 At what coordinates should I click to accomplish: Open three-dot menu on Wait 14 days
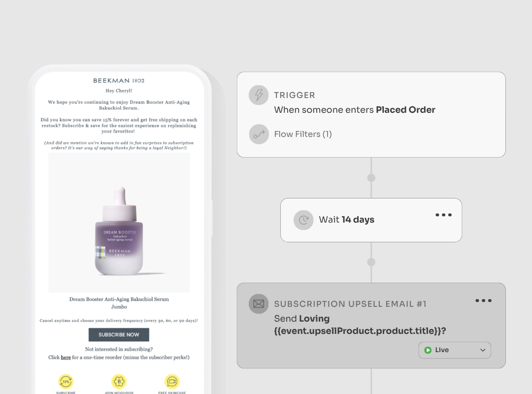(x=443, y=215)
